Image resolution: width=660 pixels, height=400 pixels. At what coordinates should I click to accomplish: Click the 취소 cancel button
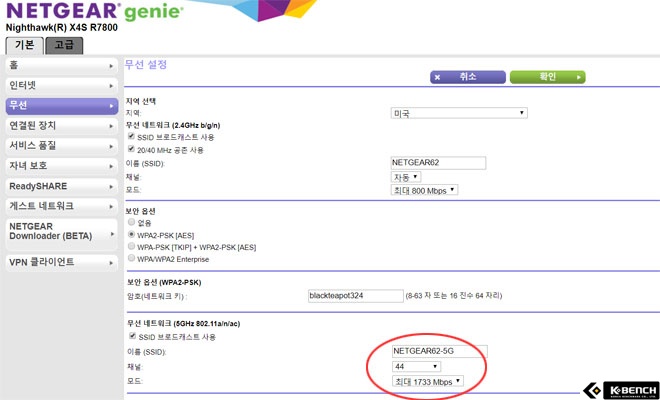(468, 77)
